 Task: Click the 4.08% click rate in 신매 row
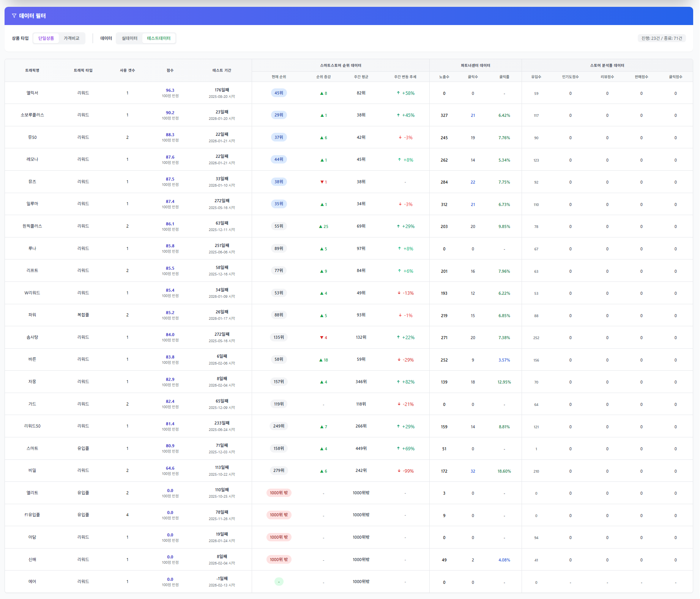pos(504,560)
